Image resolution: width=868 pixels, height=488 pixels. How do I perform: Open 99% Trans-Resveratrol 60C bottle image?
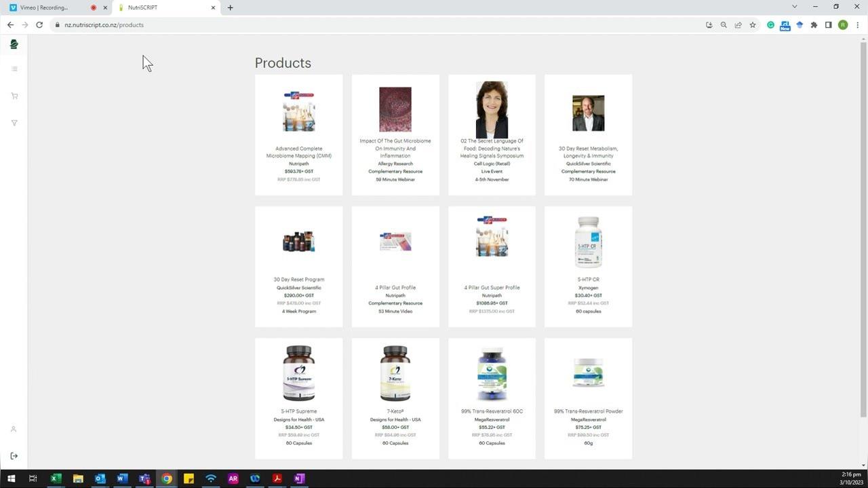[x=492, y=375]
